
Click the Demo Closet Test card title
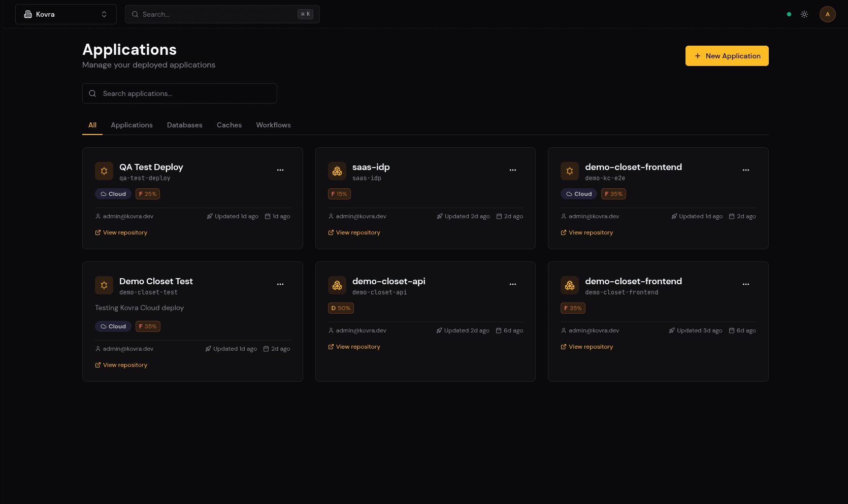point(156,281)
